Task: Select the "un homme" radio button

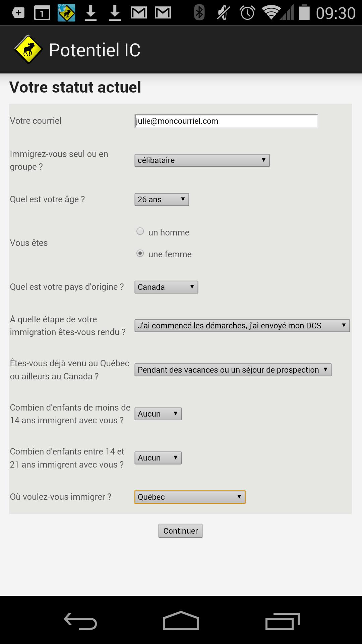Action: click(x=140, y=231)
